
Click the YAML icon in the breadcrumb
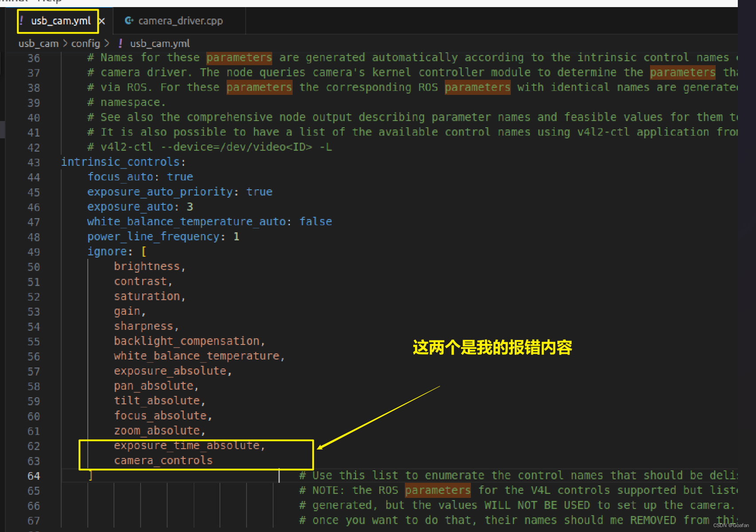tap(121, 43)
